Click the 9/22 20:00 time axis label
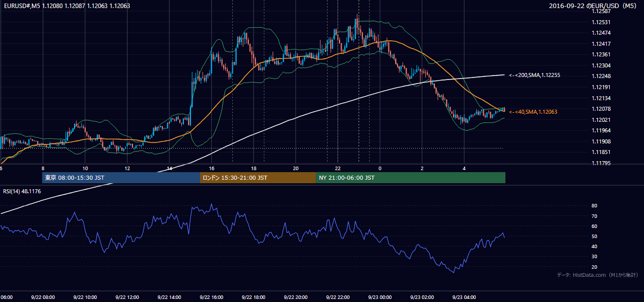 coord(295,297)
